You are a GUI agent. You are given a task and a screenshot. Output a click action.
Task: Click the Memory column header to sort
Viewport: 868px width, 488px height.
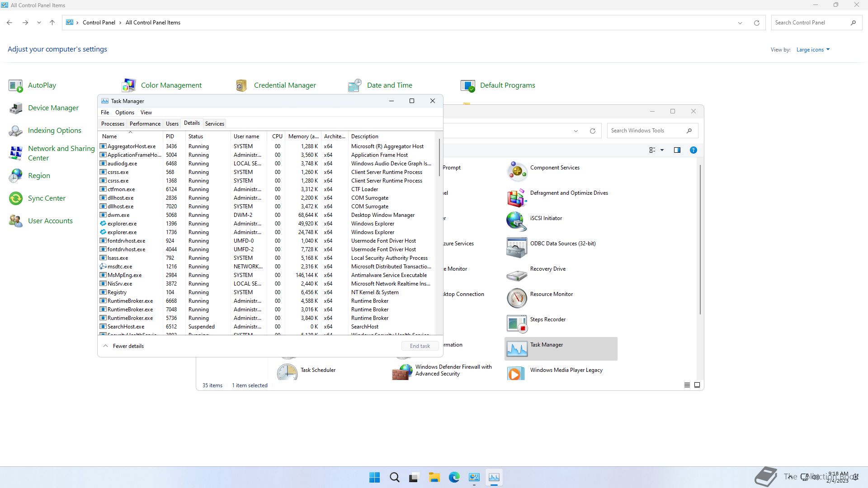click(303, 136)
